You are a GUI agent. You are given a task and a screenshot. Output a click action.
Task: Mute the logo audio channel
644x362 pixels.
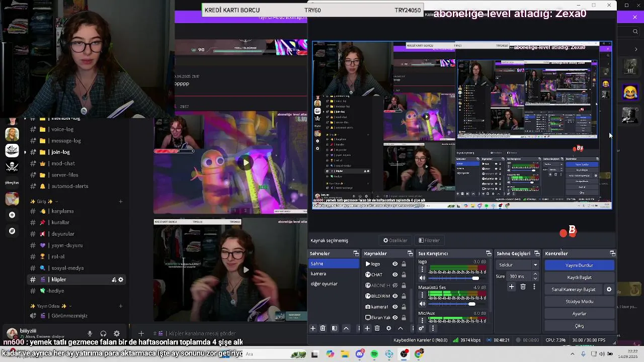pyautogui.click(x=422, y=278)
